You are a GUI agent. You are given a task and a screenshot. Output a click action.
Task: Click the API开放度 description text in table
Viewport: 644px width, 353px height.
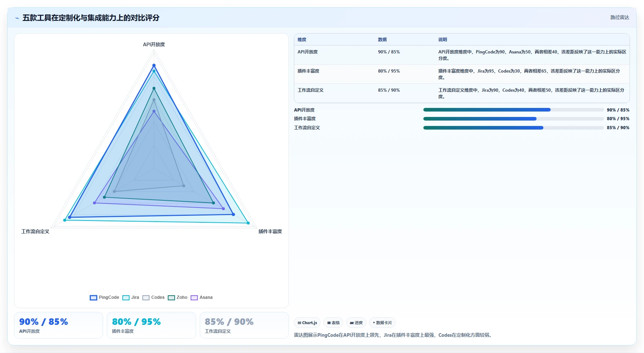click(x=532, y=55)
